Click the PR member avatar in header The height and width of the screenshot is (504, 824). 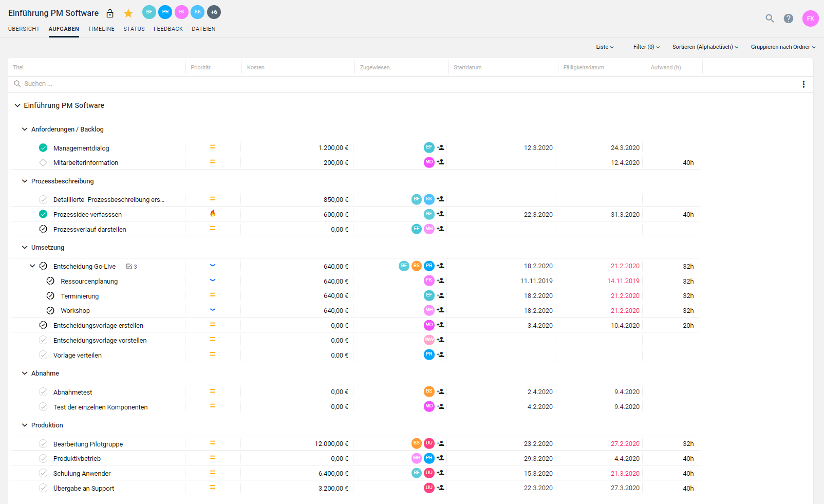(165, 12)
